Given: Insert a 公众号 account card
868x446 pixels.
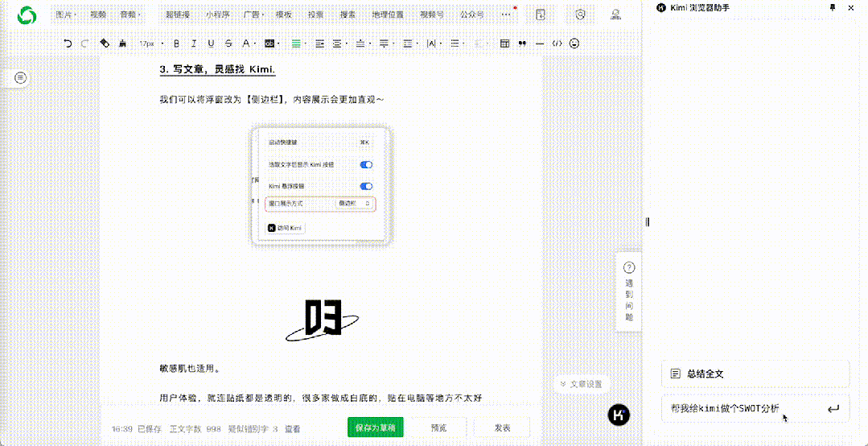Looking at the screenshot, I should pos(471,14).
